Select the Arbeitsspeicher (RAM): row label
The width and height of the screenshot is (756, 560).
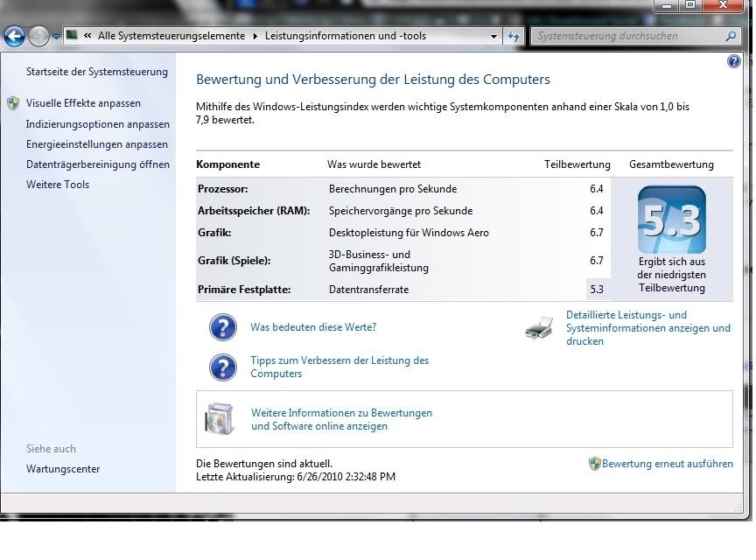click(254, 211)
